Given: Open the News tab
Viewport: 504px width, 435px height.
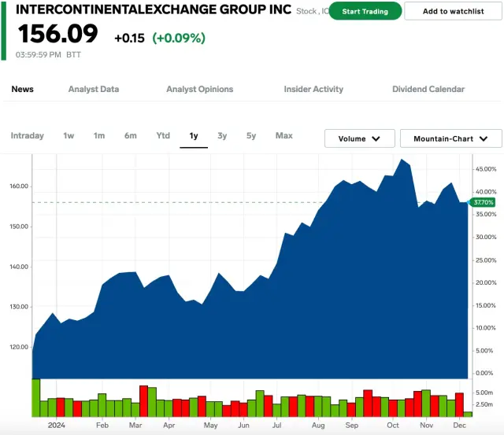Looking at the screenshot, I should tap(23, 89).
